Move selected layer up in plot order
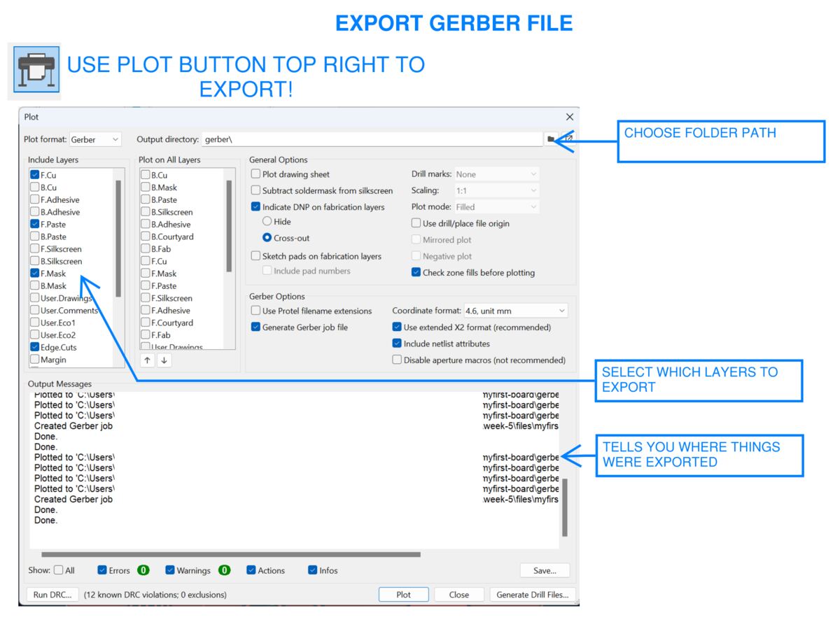This screenshot has width=840, height=629. click(147, 360)
